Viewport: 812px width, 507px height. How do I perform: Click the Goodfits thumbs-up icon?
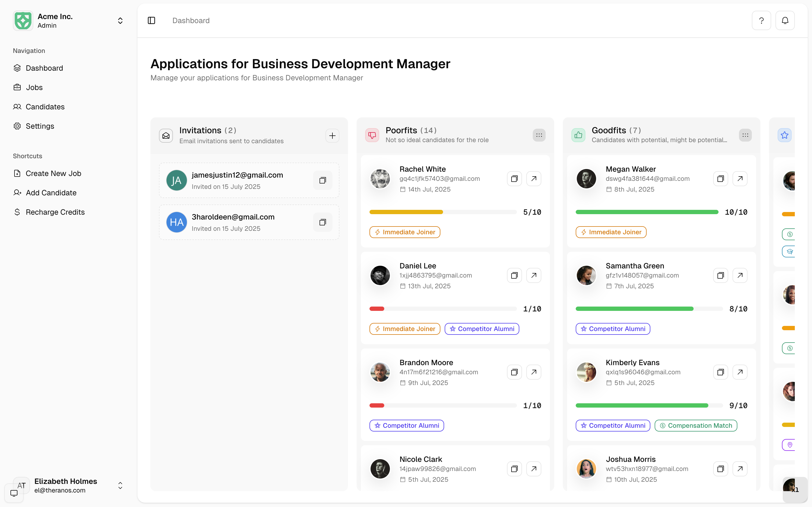click(x=578, y=135)
